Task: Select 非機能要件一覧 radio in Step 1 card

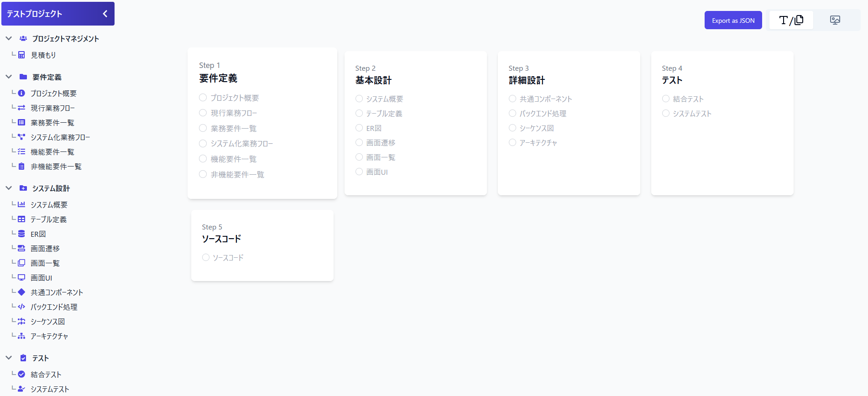Action: 203,174
